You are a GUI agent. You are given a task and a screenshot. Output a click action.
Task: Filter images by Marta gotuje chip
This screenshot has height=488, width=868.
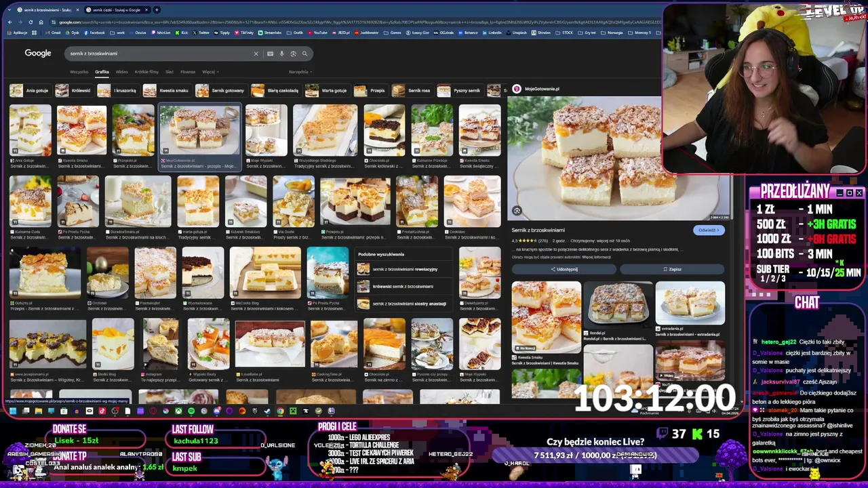[x=328, y=90]
